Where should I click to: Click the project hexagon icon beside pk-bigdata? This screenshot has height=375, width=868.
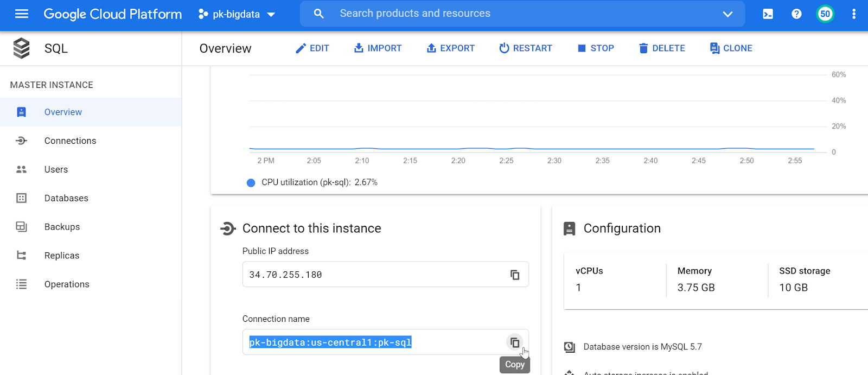[x=203, y=14]
